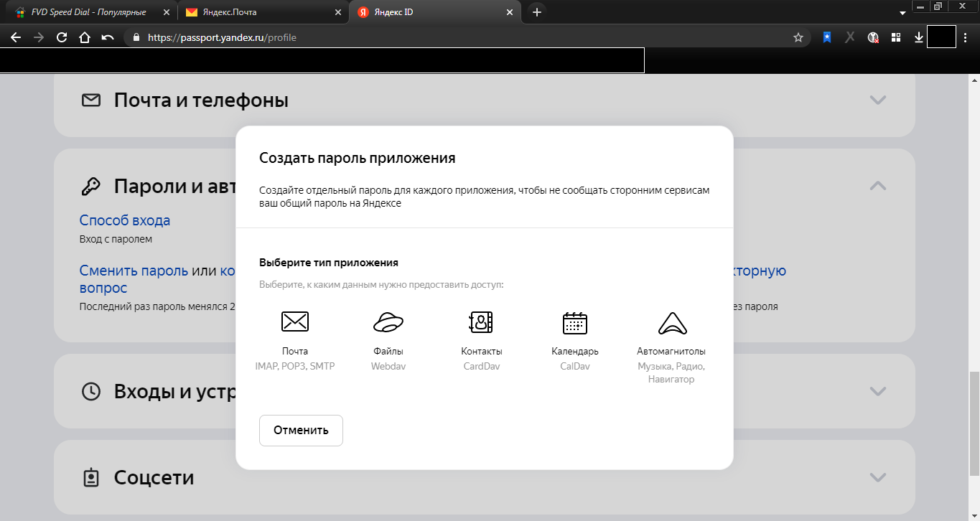The width and height of the screenshot is (980, 521).
Task: Select the Почта IMAP, POP3, SMTP application type
Action: point(294,337)
